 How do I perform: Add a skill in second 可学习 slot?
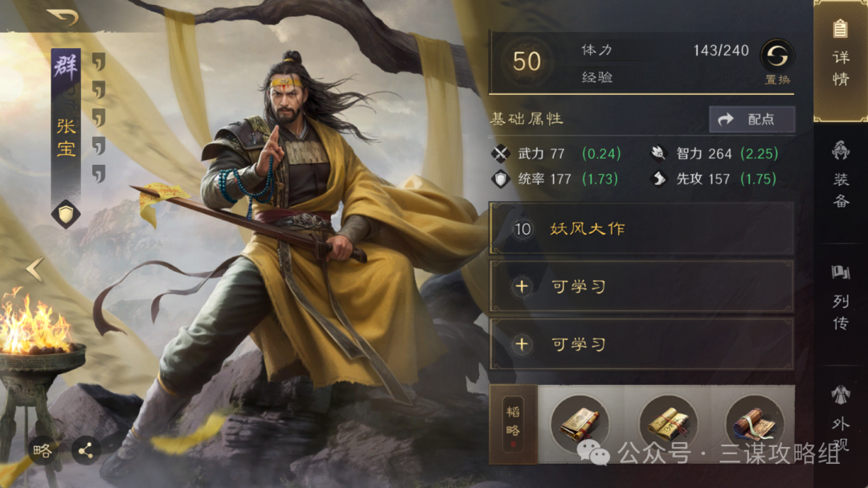(x=642, y=345)
